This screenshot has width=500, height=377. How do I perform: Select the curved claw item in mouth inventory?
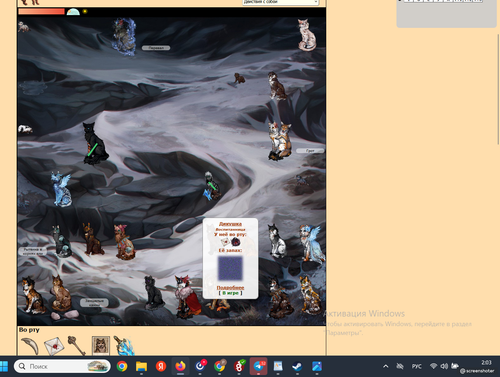pyautogui.click(x=30, y=346)
